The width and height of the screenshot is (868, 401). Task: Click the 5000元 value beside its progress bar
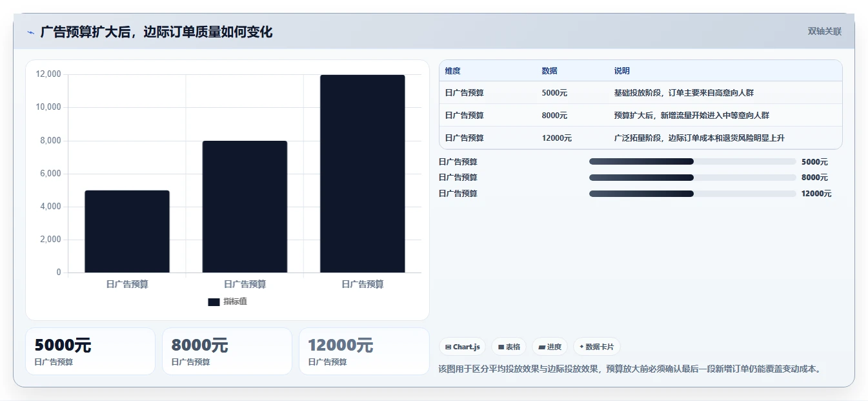(814, 162)
